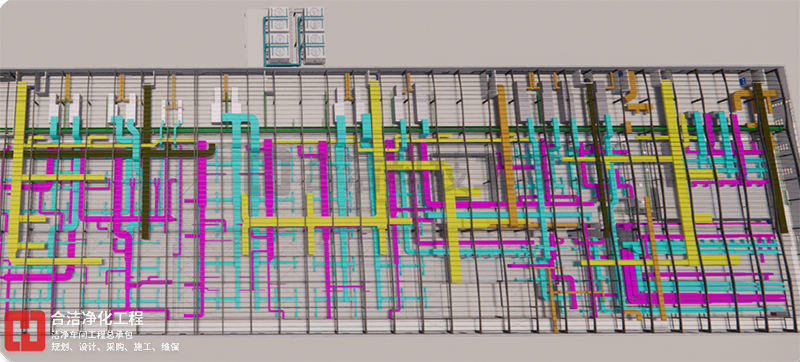Click the red square company logo
This screenshot has width=800, height=362.
25,330
